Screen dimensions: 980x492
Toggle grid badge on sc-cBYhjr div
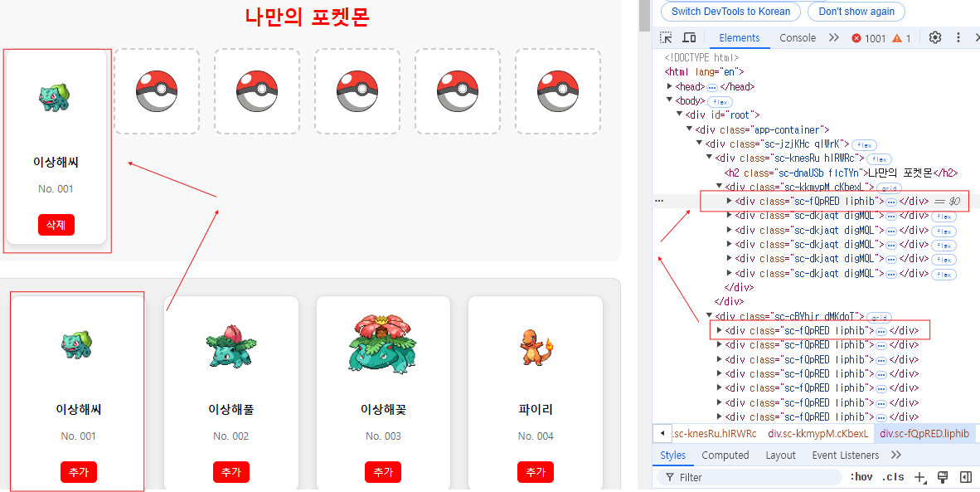[x=880, y=317]
